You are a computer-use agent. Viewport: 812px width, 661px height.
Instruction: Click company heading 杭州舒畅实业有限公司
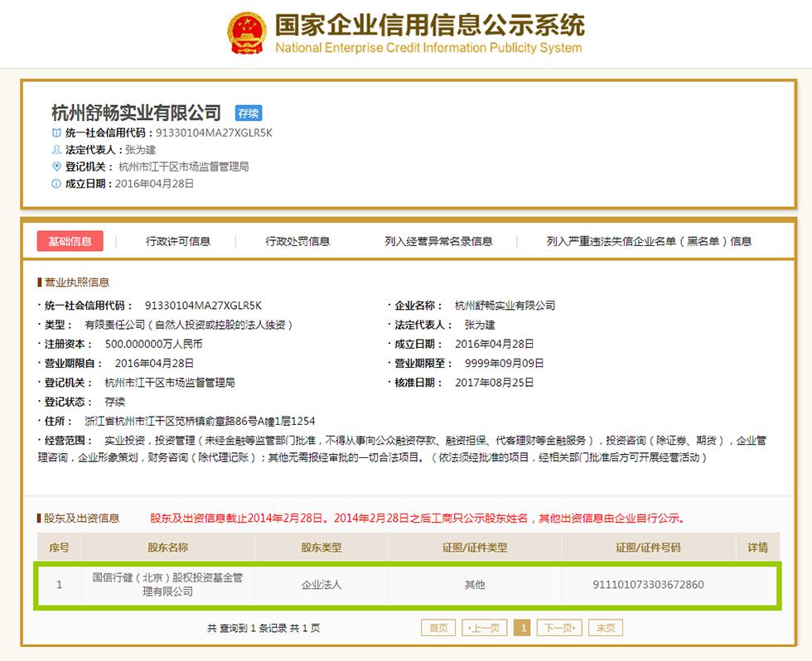[x=137, y=113]
